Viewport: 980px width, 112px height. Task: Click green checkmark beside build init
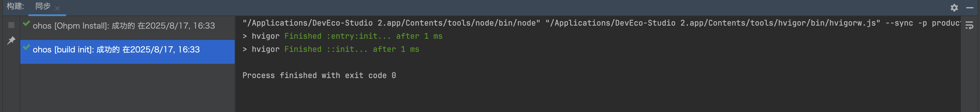coord(26,47)
